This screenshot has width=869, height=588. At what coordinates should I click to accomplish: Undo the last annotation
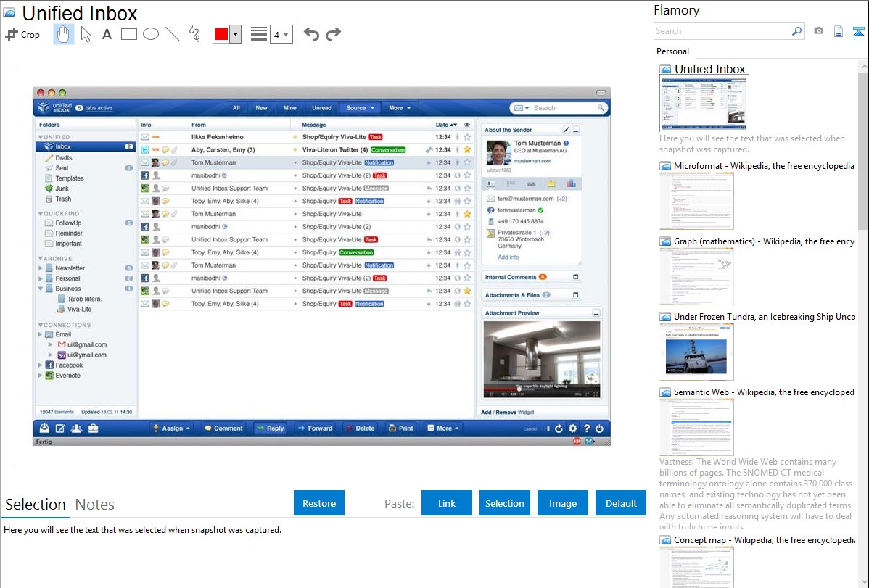[311, 34]
